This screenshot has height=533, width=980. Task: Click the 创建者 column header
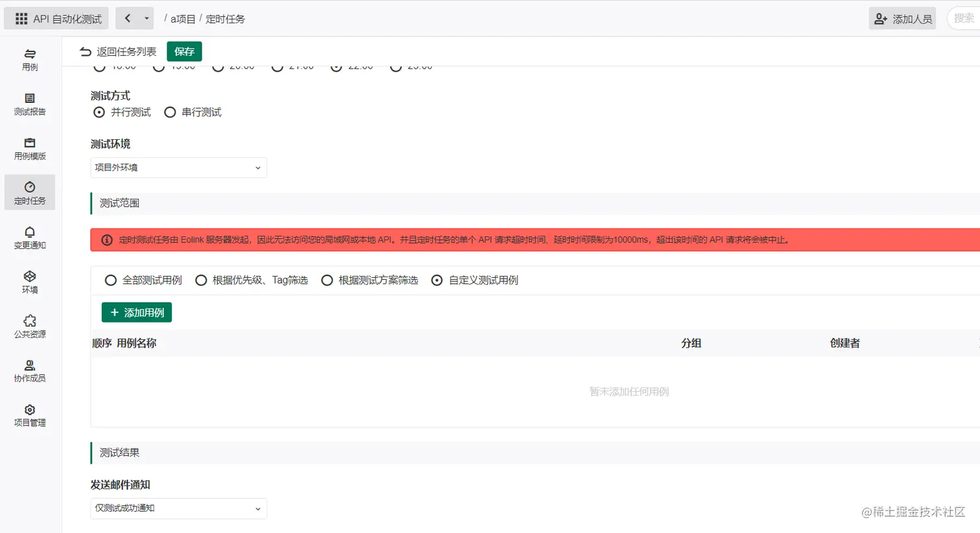(x=845, y=343)
